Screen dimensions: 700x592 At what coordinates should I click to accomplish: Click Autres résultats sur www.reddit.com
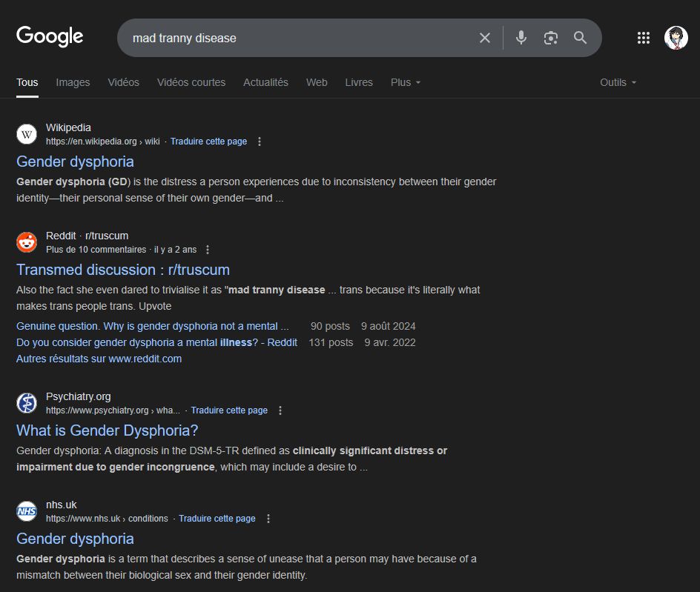coord(99,359)
